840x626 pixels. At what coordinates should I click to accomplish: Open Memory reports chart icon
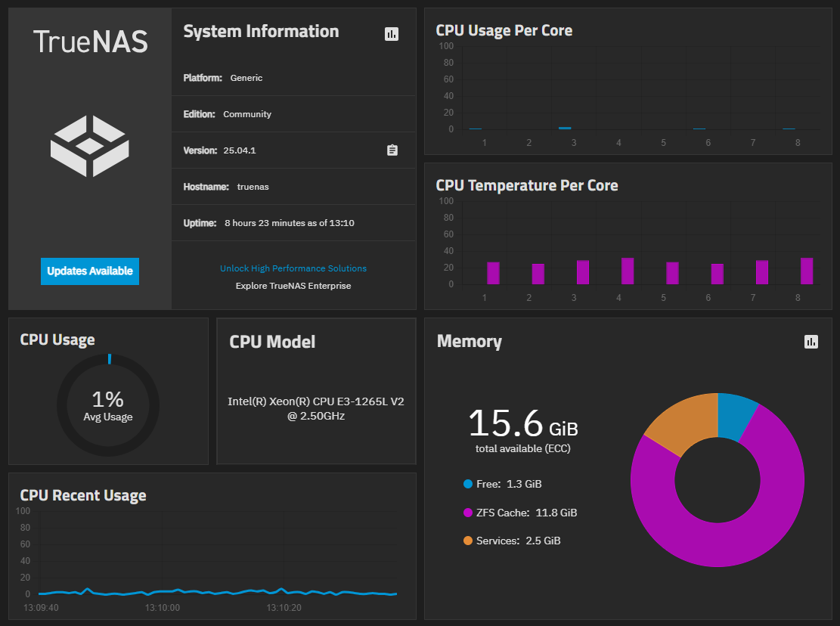811,342
